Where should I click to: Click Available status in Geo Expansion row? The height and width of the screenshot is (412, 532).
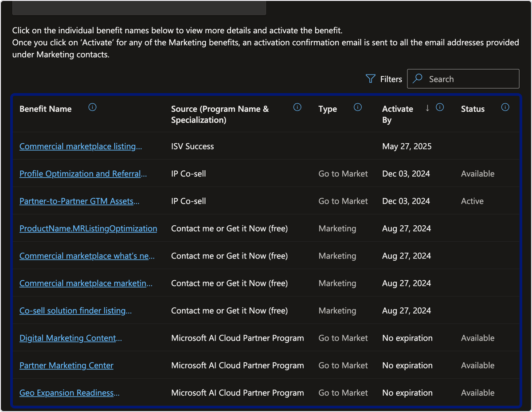[x=477, y=393]
